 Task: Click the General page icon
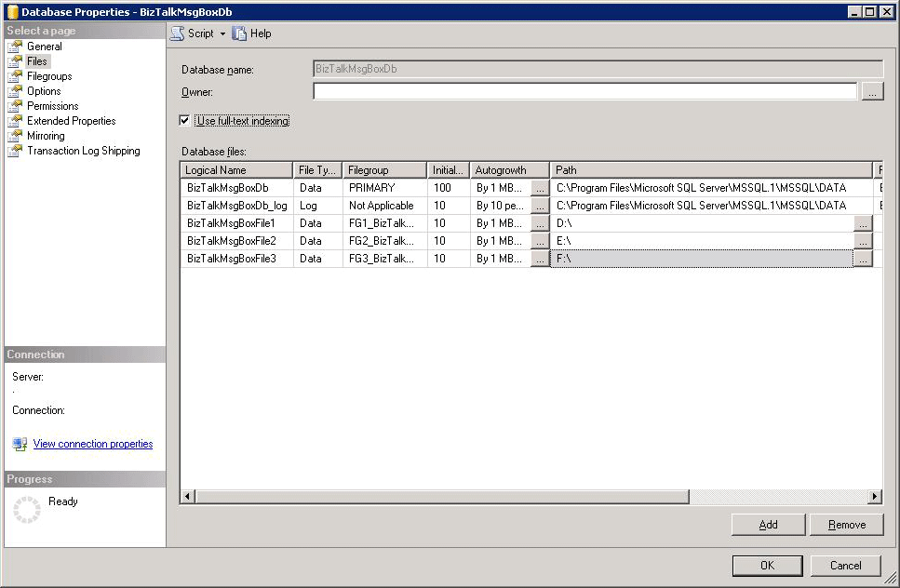pos(17,46)
